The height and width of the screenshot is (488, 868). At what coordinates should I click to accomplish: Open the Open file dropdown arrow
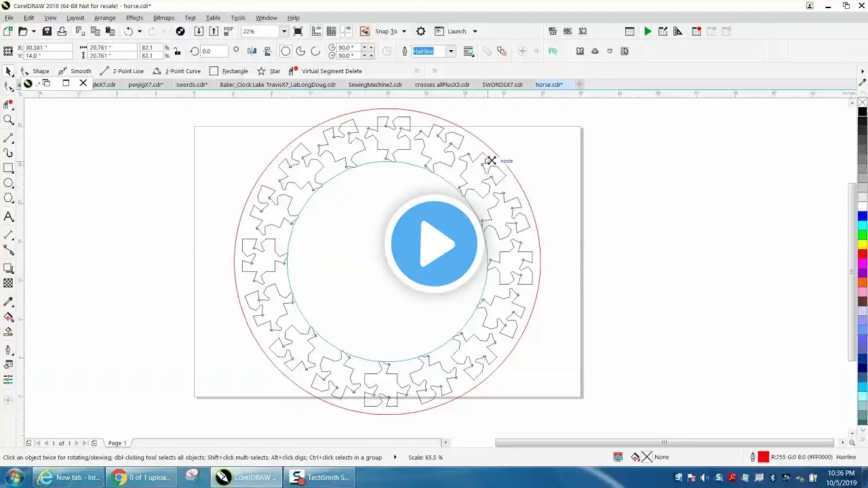click(33, 31)
